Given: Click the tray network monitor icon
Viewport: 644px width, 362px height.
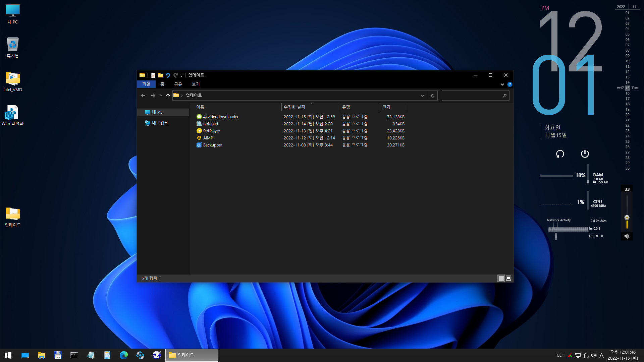Looking at the screenshot, I should (x=578, y=355).
